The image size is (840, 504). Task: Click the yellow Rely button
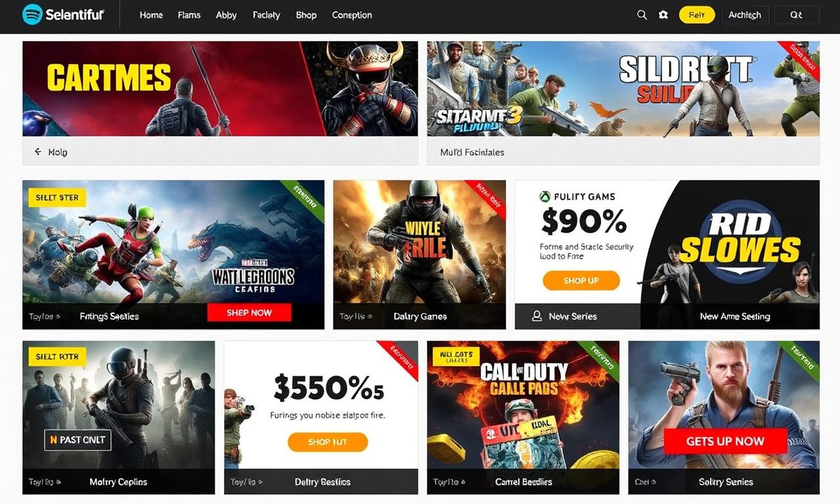[x=697, y=14]
